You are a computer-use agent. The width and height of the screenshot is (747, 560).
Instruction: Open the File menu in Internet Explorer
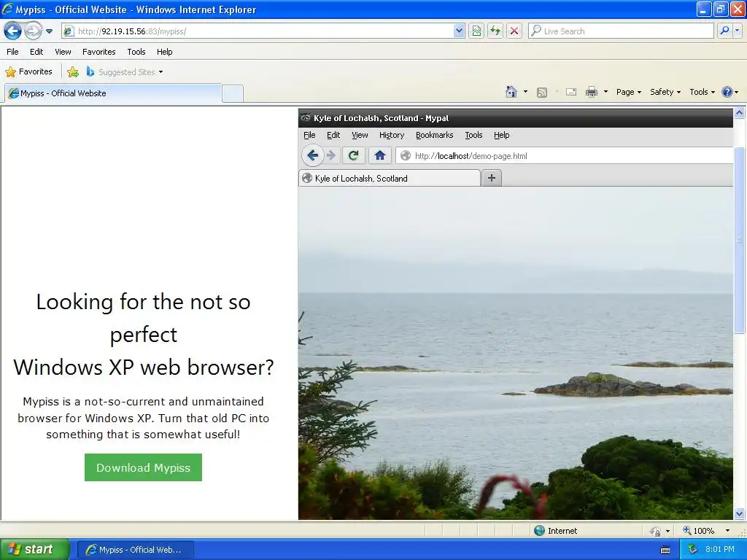pos(13,52)
